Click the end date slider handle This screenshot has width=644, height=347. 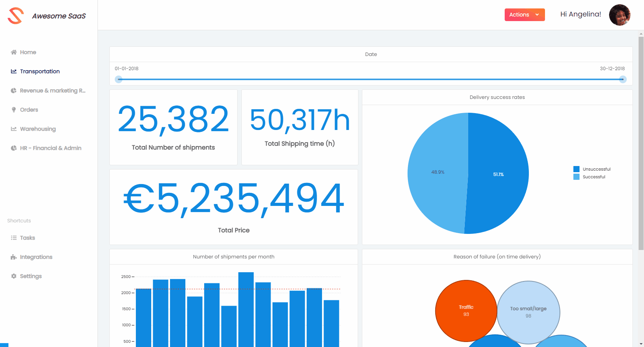(x=623, y=79)
